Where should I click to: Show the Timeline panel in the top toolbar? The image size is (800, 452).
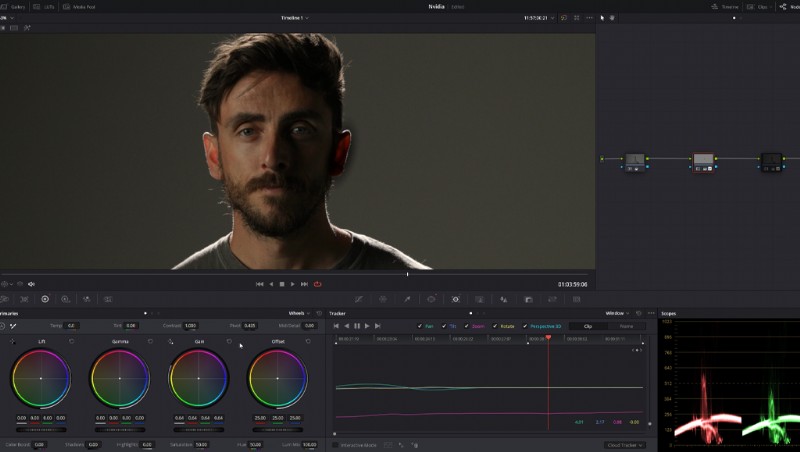coord(725,7)
